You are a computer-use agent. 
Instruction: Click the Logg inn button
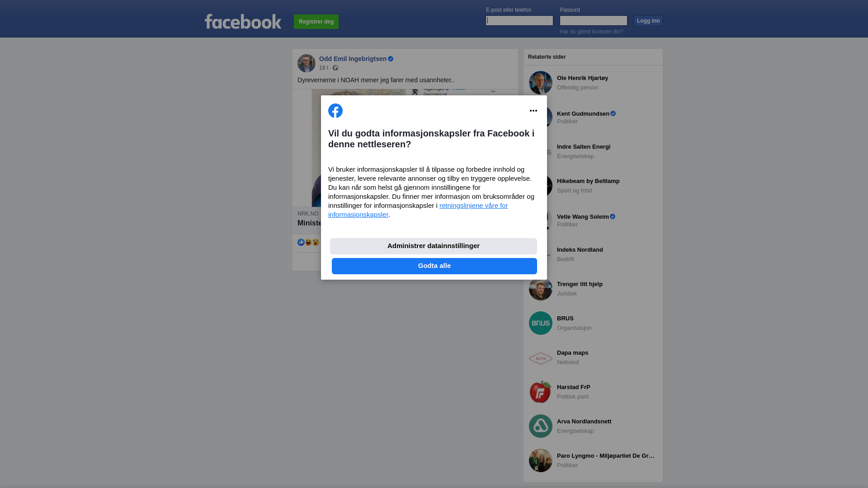(x=648, y=21)
